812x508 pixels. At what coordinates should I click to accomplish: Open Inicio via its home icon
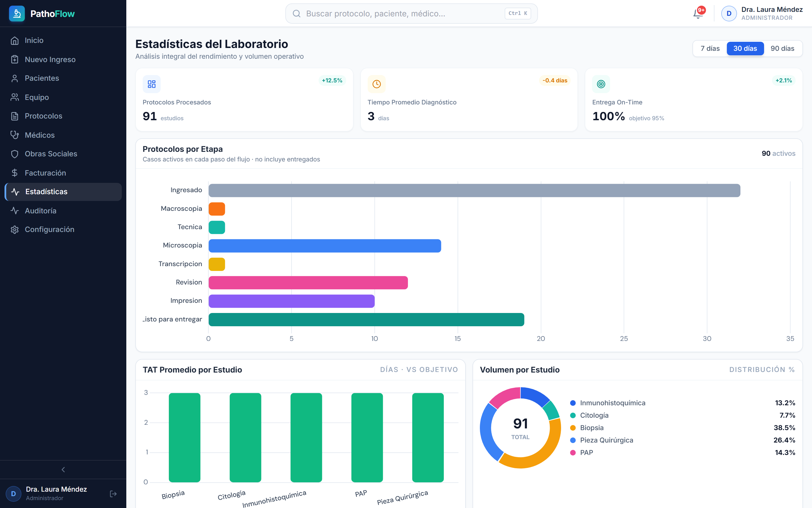coord(14,40)
